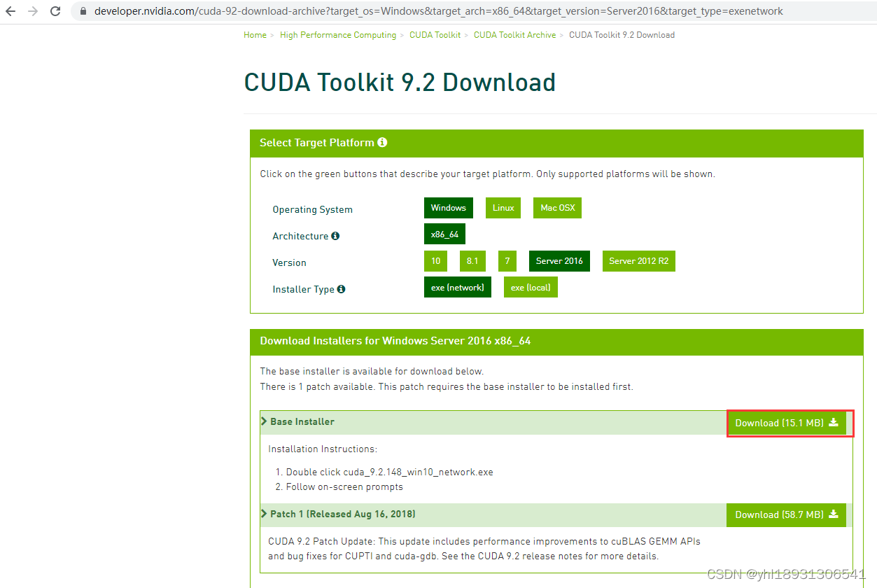Click the browser address bar URL

(439, 11)
